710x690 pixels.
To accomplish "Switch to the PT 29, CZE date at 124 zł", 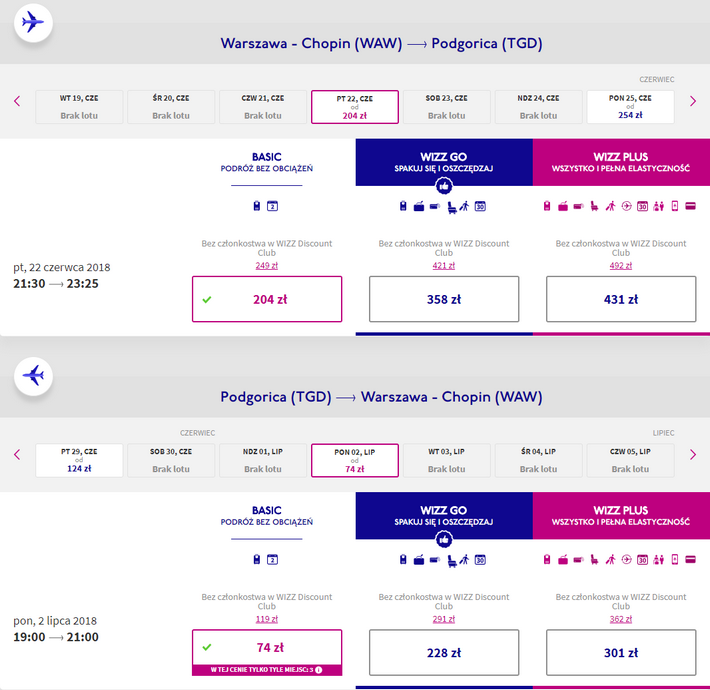I will pos(79,460).
